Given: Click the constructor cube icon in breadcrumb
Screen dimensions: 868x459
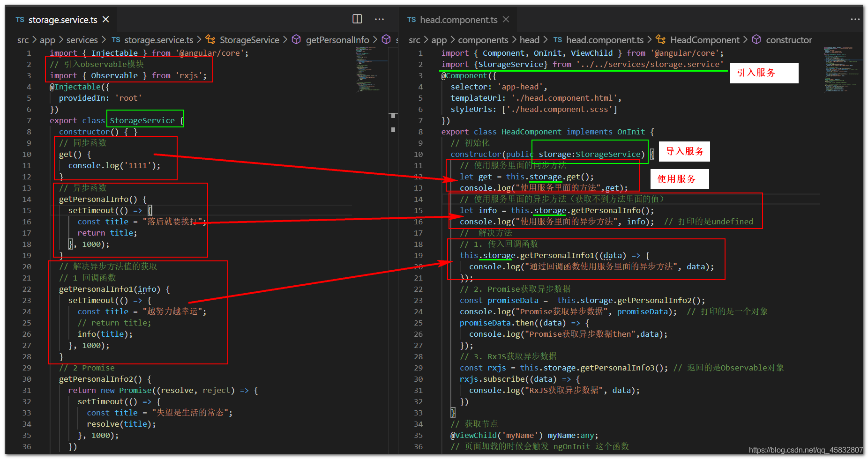Looking at the screenshot, I should tap(756, 40).
